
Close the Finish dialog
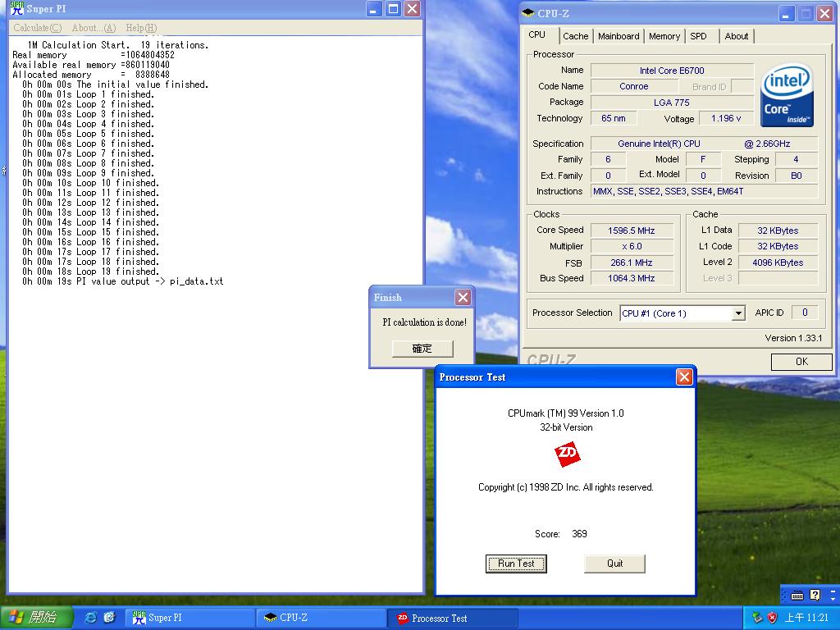463,297
